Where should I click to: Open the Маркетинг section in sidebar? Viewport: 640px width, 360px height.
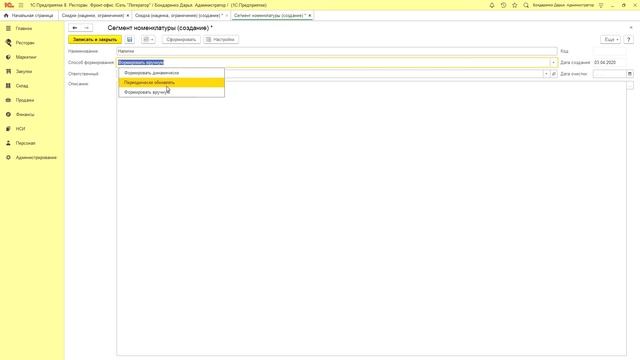26,57
